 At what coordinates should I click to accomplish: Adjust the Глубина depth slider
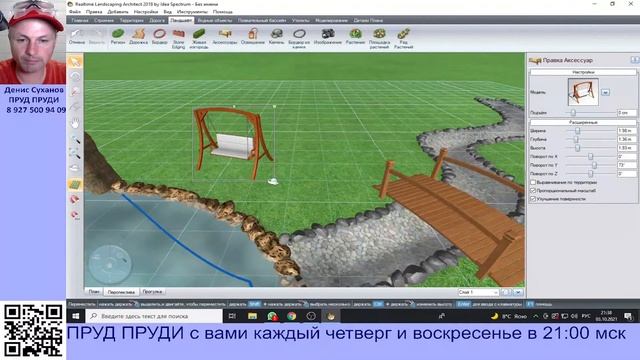coord(576,139)
